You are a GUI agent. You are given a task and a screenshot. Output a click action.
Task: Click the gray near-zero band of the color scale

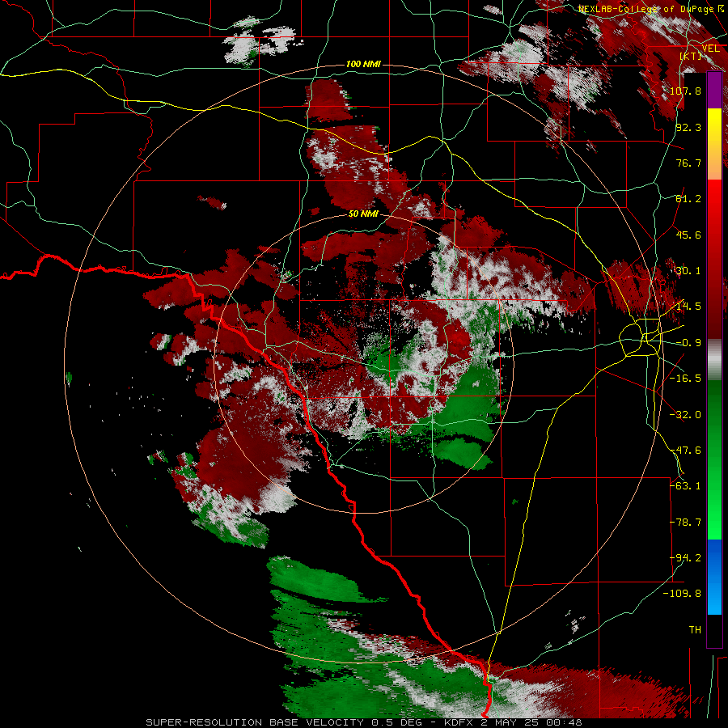[x=714, y=360]
